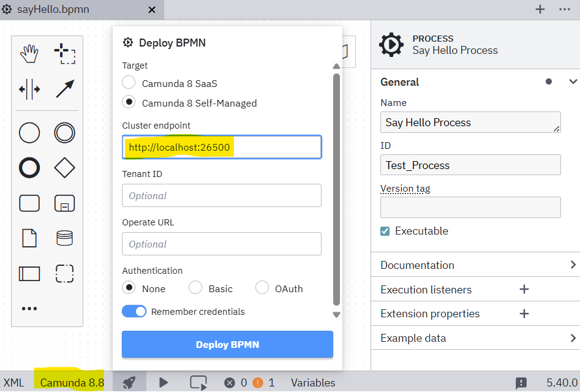The image size is (580, 392).
Task: Create a gateway diamond element
Action: (64, 168)
